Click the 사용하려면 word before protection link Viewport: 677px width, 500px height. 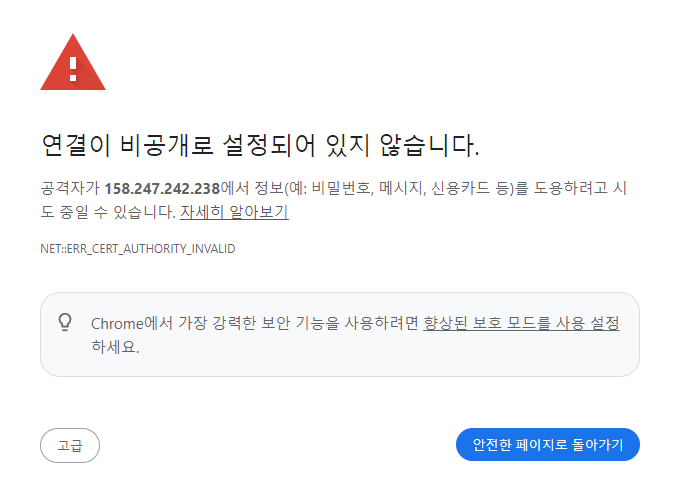pyautogui.click(x=381, y=323)
